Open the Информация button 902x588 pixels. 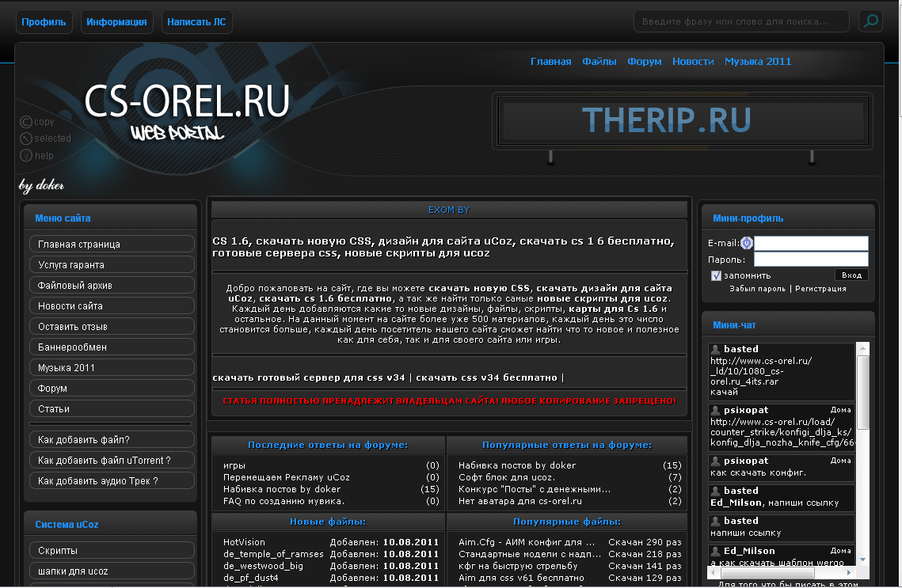coord(116,22)
